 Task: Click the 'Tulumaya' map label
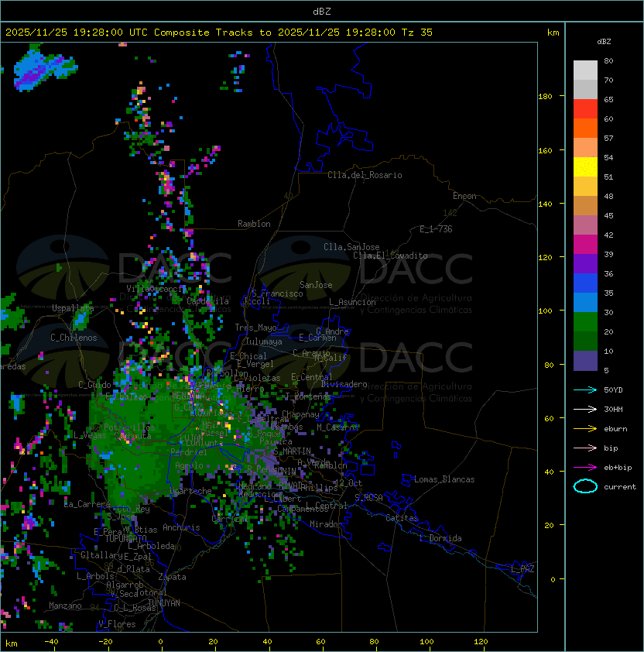point(264,341)
